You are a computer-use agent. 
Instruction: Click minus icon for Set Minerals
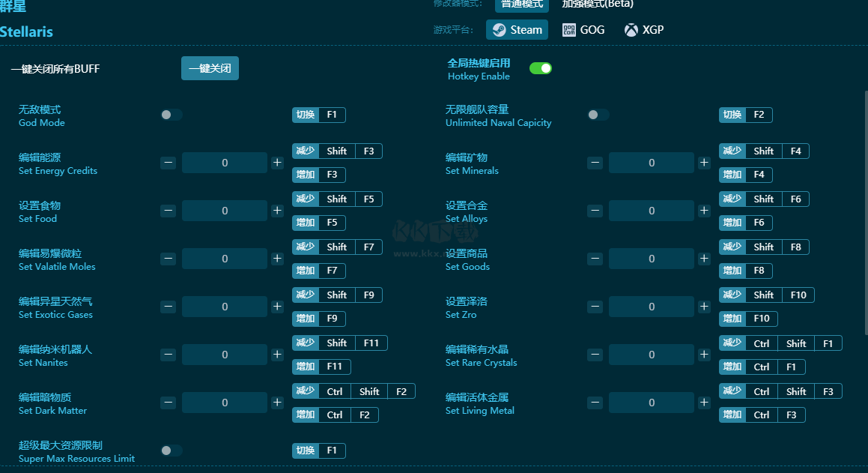pos(595,163)
